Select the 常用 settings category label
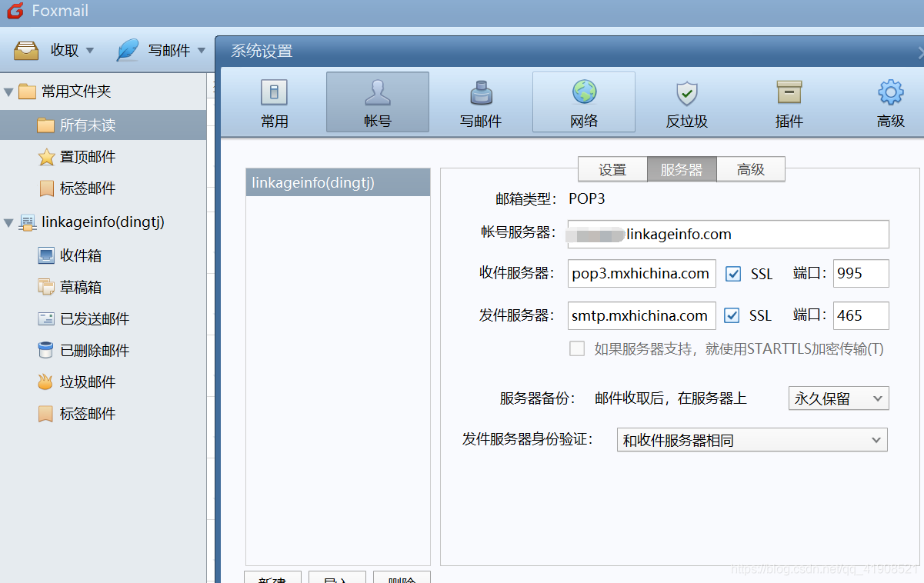This screenshot has width=924, height=583. pyautogui.click(x=275, y=121)
